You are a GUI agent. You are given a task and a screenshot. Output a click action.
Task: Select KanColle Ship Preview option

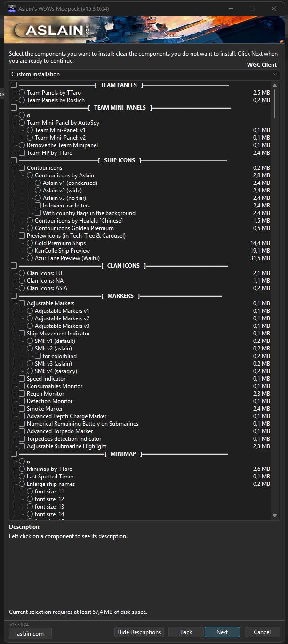(x=30, y=251)
